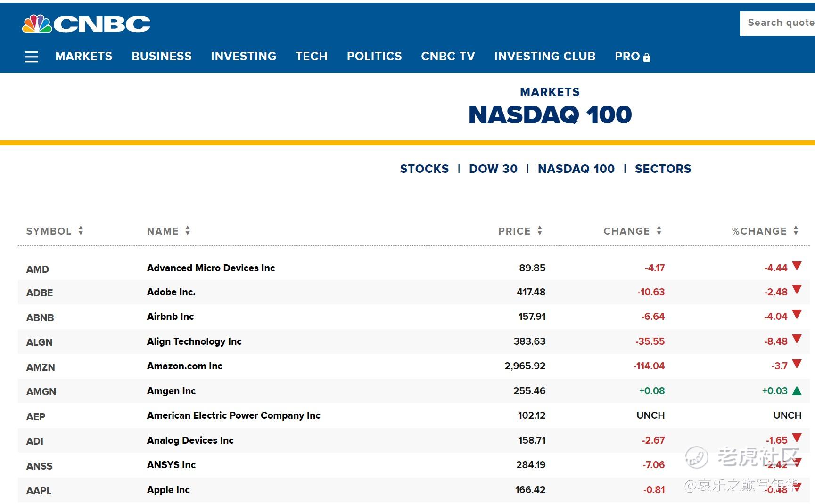
Task: Open the INVESTING CLUB menu item
Action: click(x=544, y=57)
